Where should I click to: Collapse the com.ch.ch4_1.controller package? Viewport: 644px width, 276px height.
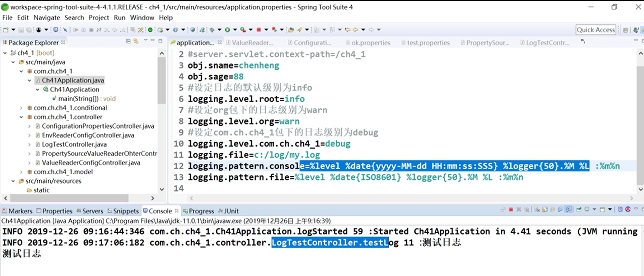21,117
